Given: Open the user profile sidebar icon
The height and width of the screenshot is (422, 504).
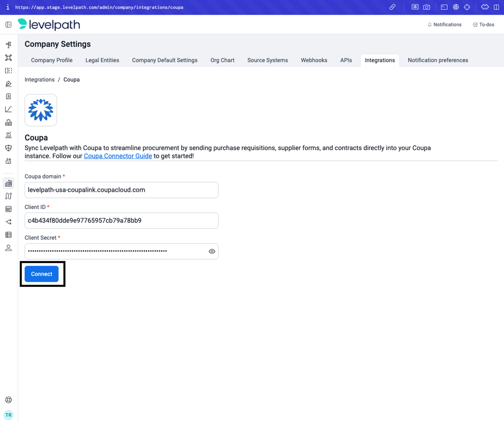Looking at the screenshot, I should coord(8,248).
